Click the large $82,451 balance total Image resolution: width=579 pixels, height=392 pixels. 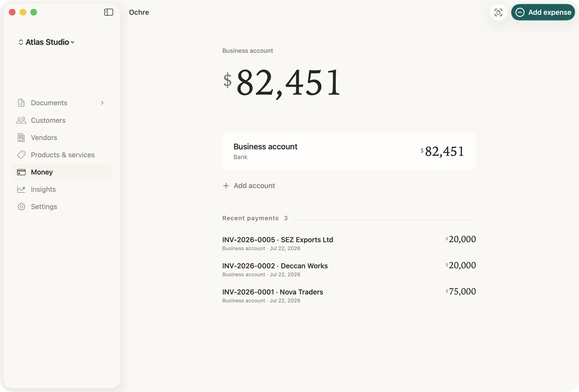[282, 83]
